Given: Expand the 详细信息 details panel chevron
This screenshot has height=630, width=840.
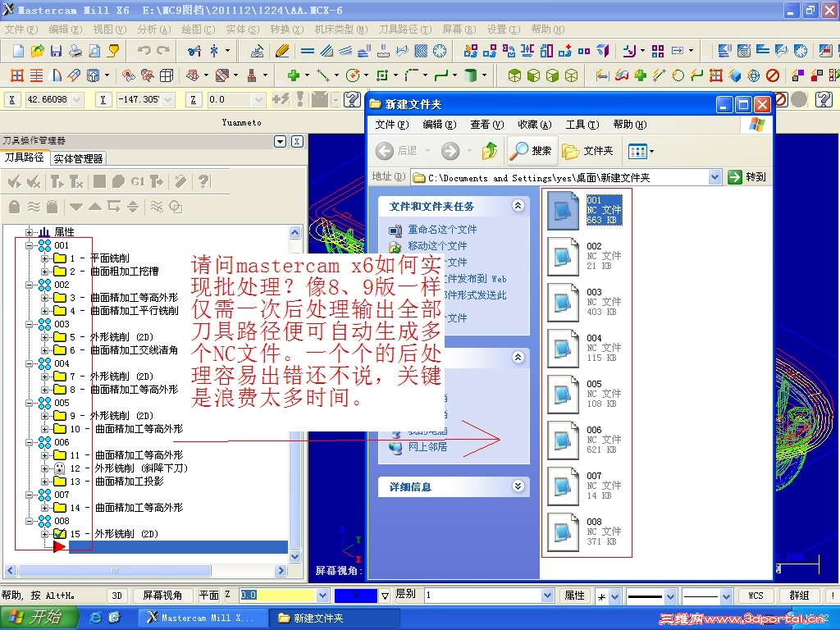Looking at the screenshot, I should click(x=518, y=486).
